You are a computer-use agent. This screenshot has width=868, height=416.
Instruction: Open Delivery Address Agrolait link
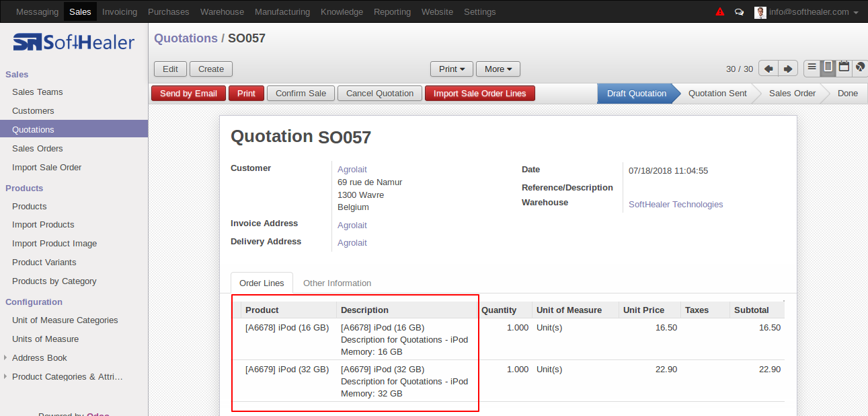pyautogui.click(x=352, y=243)
